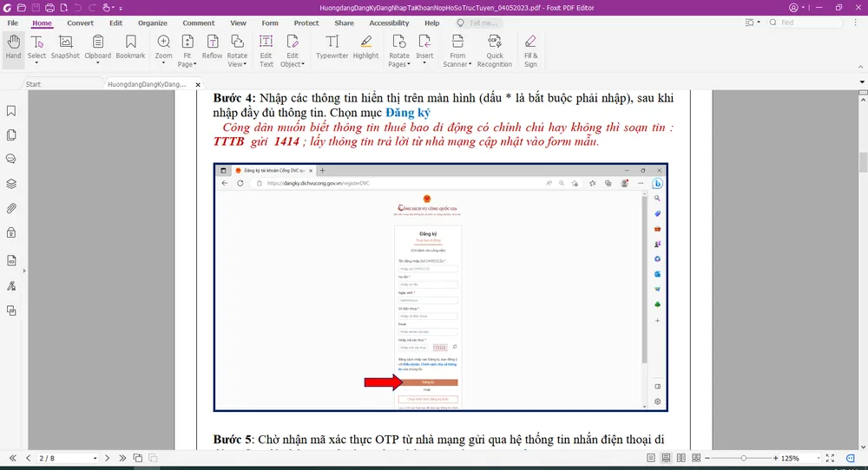Viewport: 868px width, 470px height.
Task: Open the Protect ribbon tab
Action: pos(306,23)
